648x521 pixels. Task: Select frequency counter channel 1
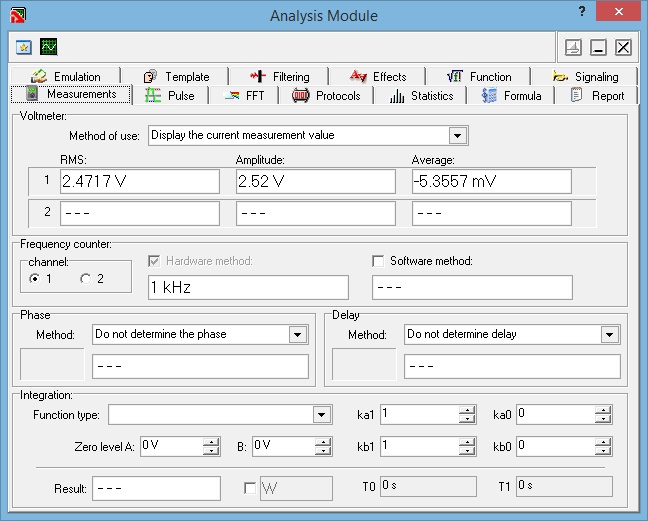[35, 279]
